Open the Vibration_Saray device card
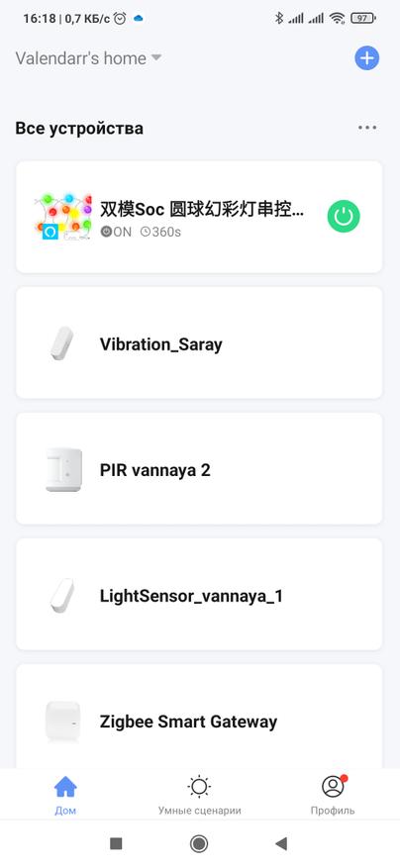Viewport: 400px width, 868px height. coord(199,342)
